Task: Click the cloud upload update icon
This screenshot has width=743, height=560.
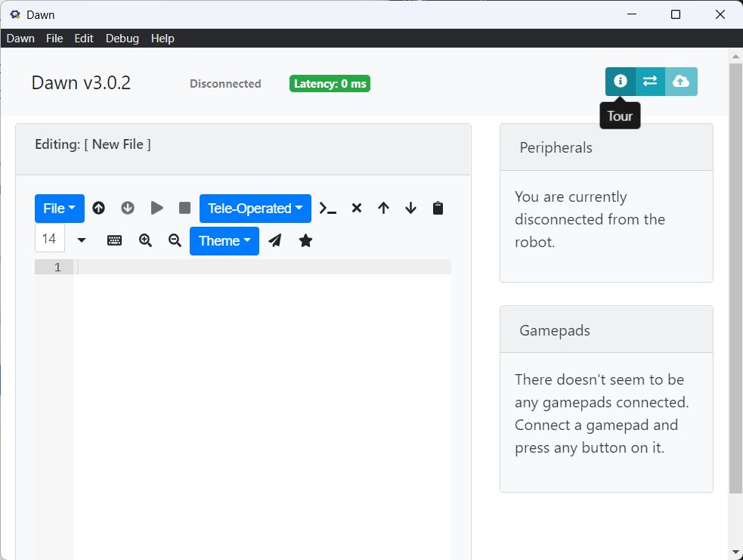Action: [681, 82]
